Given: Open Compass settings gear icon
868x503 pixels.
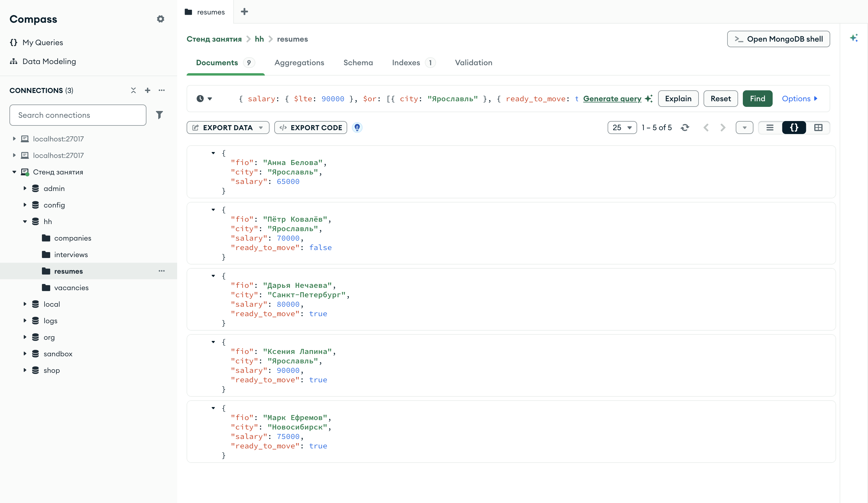Looking at the screenshot, I should (161, 19).
